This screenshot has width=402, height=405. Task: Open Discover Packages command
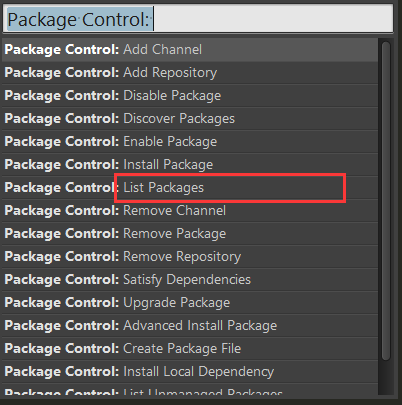190,119
